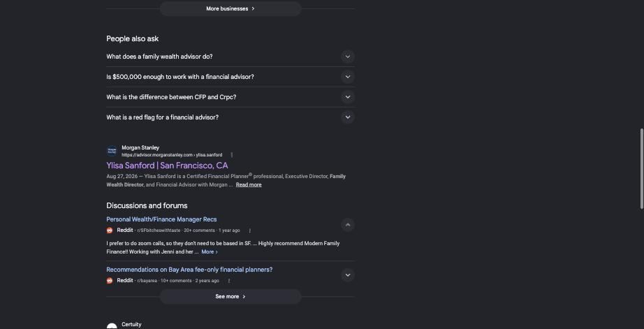The height and width of the screenshot is (329, 644).
Task: Collapse the Personal Wealth/Finance Manager Recs discussion
Action: click(x=347, y=225)
